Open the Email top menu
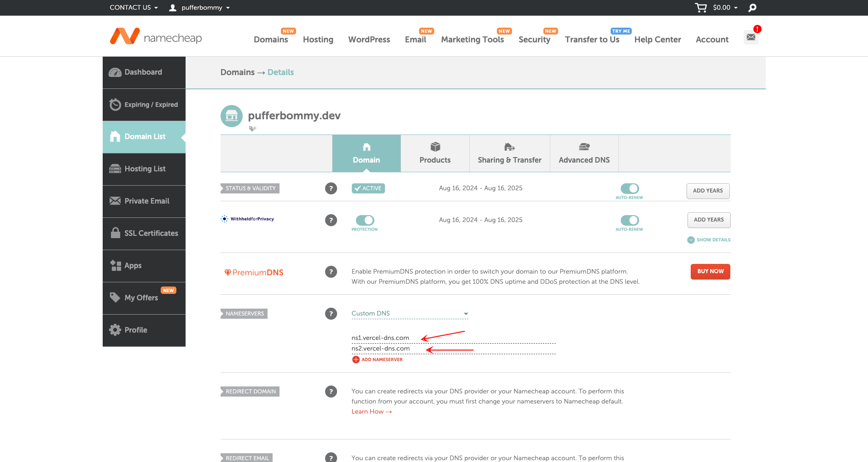 [x=416, y=40]
